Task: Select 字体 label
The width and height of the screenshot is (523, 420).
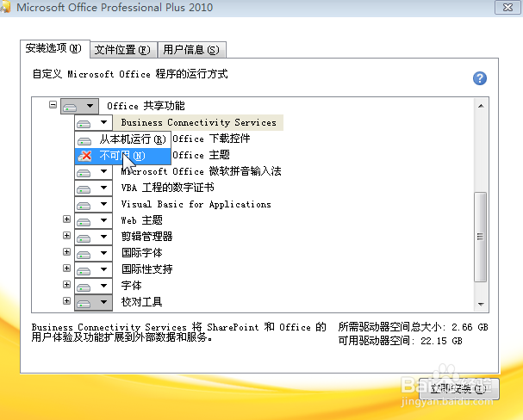Action: [132, 286]
